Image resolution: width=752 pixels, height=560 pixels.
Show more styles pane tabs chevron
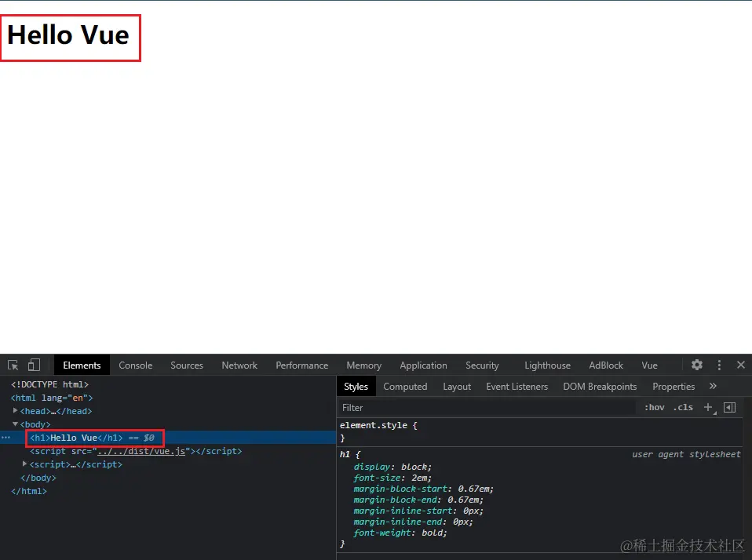pyautogui.click(x=713, y=386)
